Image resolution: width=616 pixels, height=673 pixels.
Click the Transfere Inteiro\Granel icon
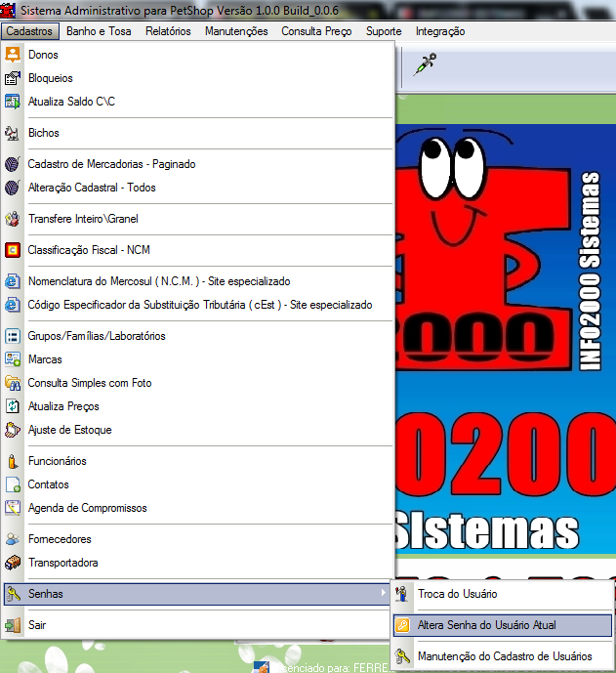coord(13,219)
